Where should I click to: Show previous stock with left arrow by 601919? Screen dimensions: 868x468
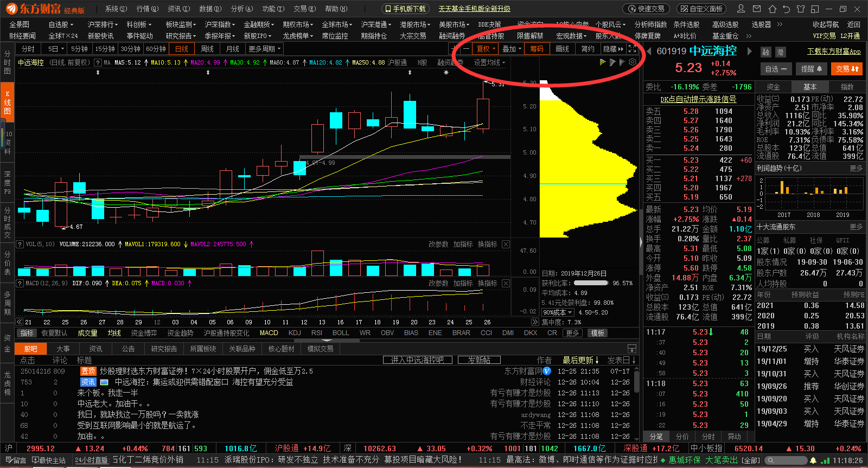click(x=649, y=52)
